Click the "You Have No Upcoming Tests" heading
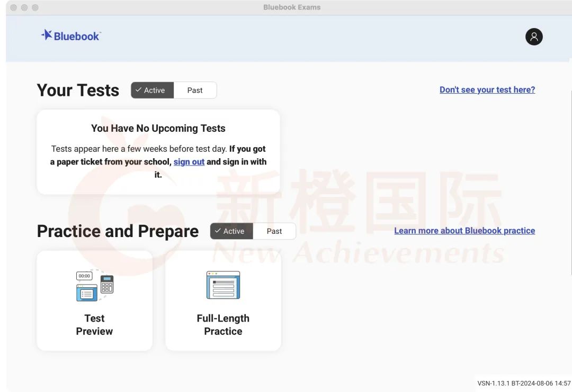This screenshot has height=392, width=572. 158,128
